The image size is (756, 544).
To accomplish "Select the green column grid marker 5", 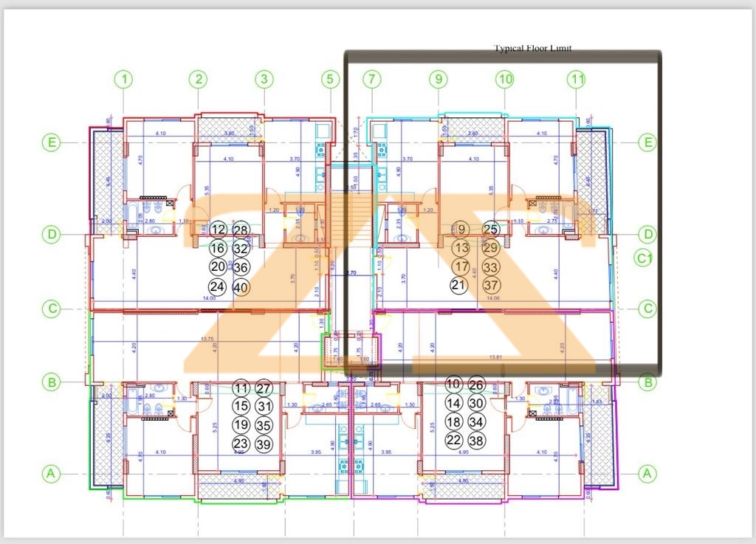I will (330, 79).
